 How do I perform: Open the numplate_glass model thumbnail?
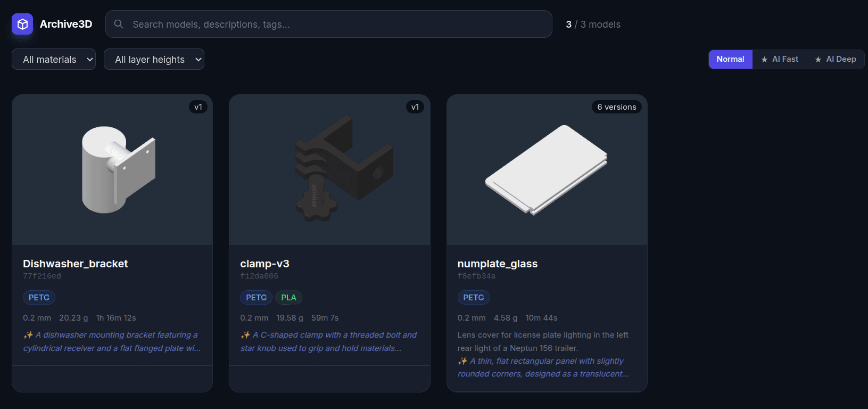547,170
